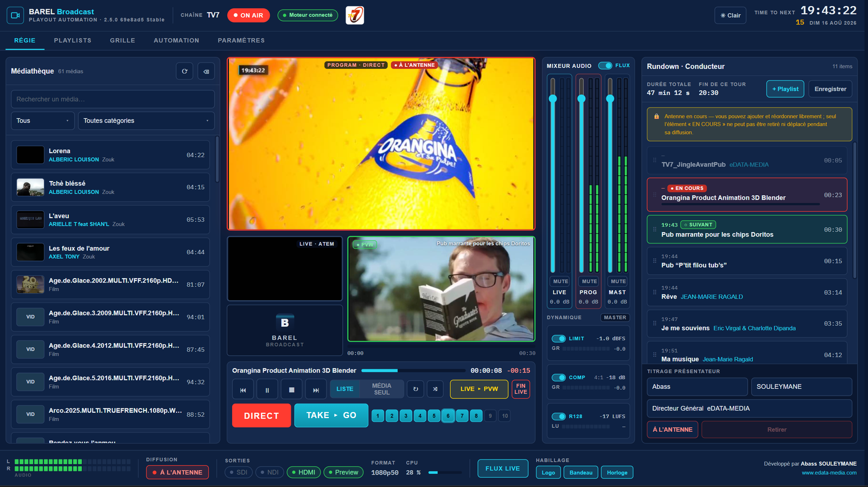Select Tchè bléssé media thumbnail
Image resolution: width=868 pixels, height=487 pixels.
(30, 187)
